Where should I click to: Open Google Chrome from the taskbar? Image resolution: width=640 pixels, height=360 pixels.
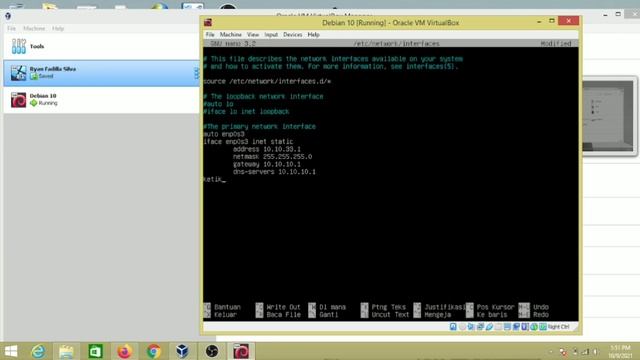(x=153, y=351)
